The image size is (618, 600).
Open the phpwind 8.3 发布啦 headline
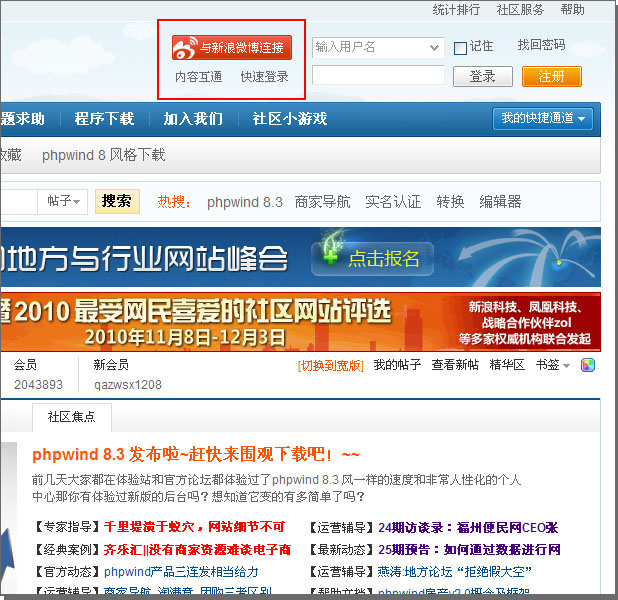[196, 455]
